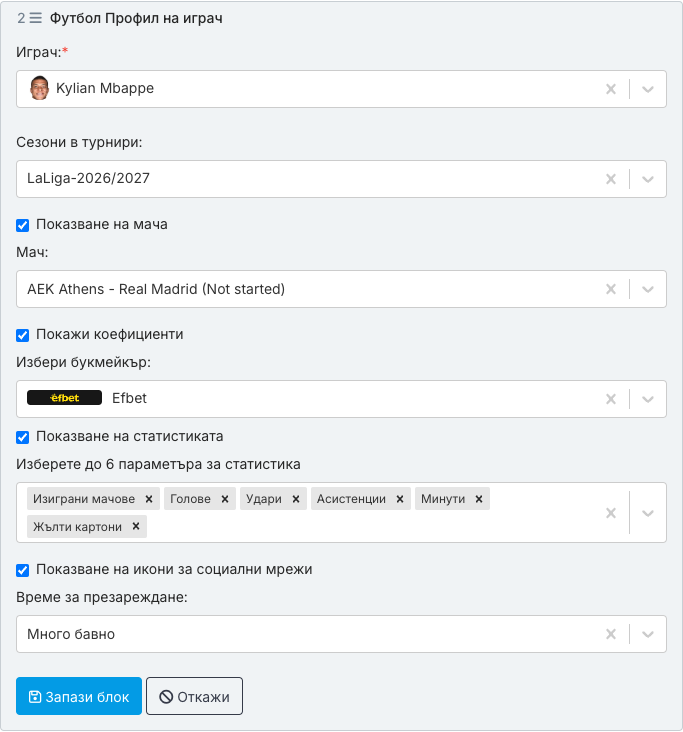Expand the seasons in tournaments dropdown
683x732 pixels.
pyautogui.click(x=648, y=179)
